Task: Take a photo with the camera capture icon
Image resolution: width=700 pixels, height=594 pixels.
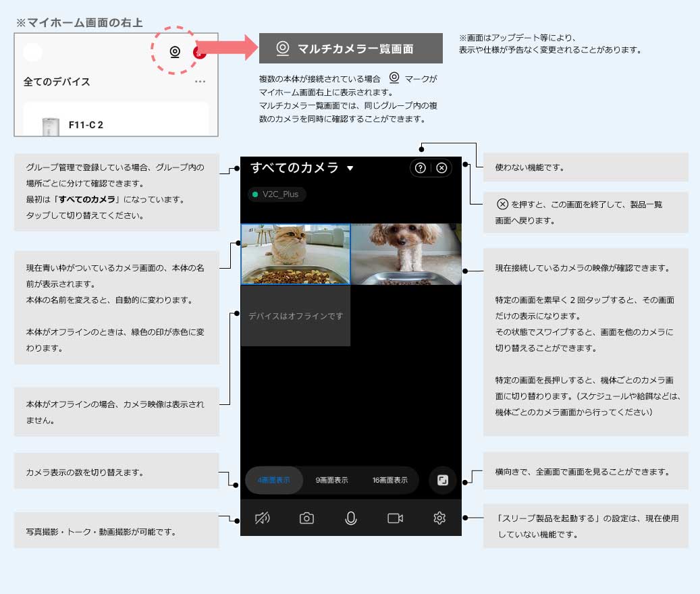Action: coord(306,518)
